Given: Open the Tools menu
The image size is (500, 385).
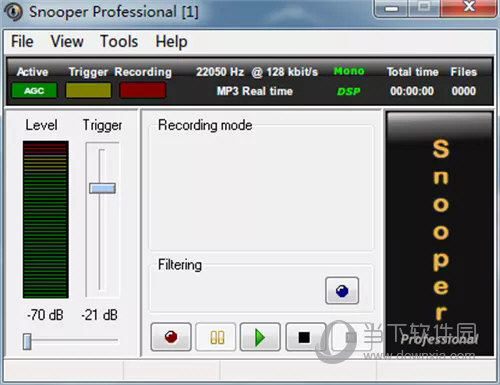Looking at the screenshot, I should 119,42.
